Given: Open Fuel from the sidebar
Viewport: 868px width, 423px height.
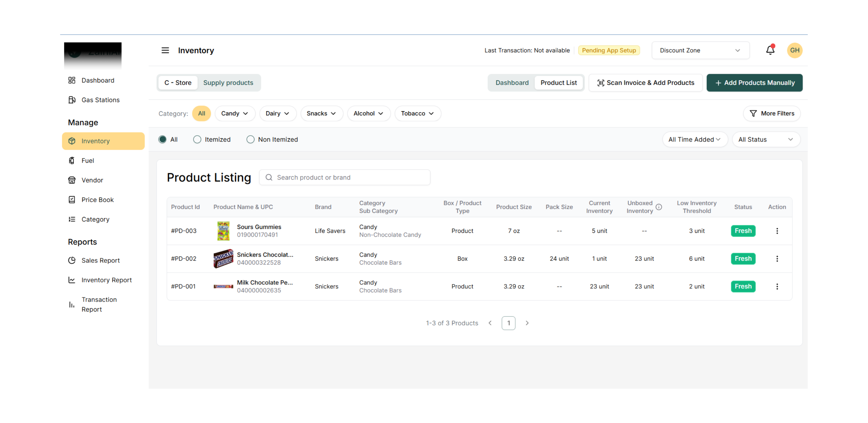Looking at the screenshot, I should pyautogui.click(x=88, y=161).
